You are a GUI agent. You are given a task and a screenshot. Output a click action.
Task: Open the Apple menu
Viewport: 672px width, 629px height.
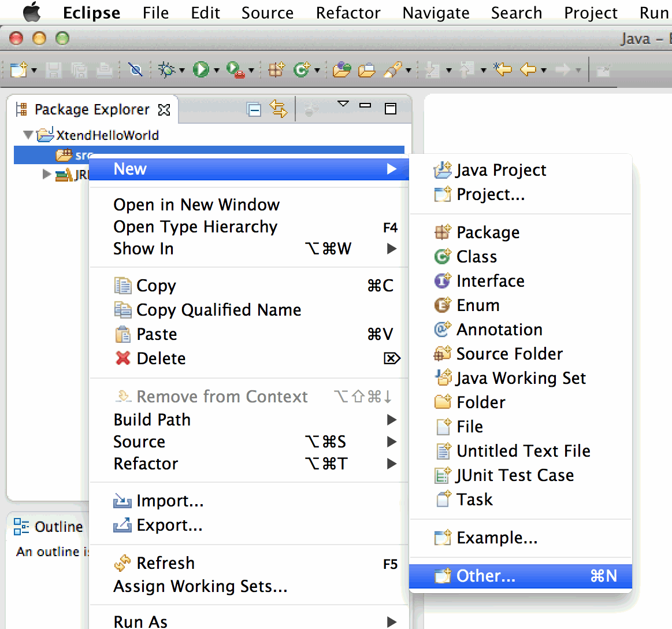[32, 12]
